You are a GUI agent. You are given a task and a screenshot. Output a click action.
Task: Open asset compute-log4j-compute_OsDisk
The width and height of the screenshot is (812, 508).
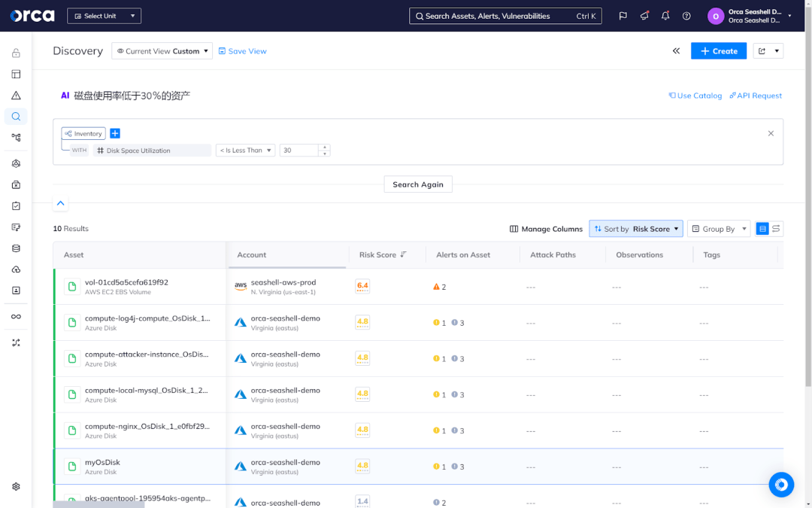click(147, 318)
